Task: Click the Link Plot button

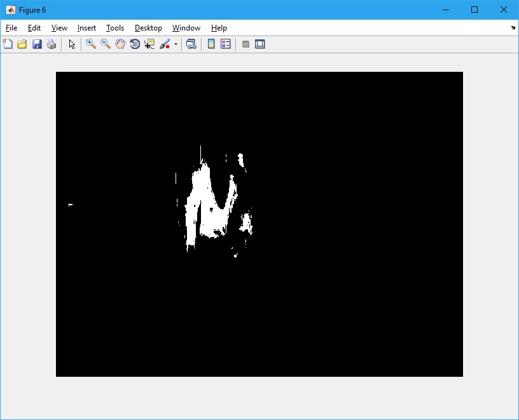Action: pos(191,44)
